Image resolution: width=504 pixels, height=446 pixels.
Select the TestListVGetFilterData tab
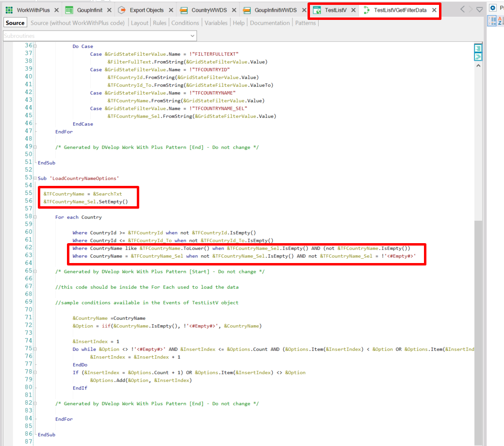400,10
